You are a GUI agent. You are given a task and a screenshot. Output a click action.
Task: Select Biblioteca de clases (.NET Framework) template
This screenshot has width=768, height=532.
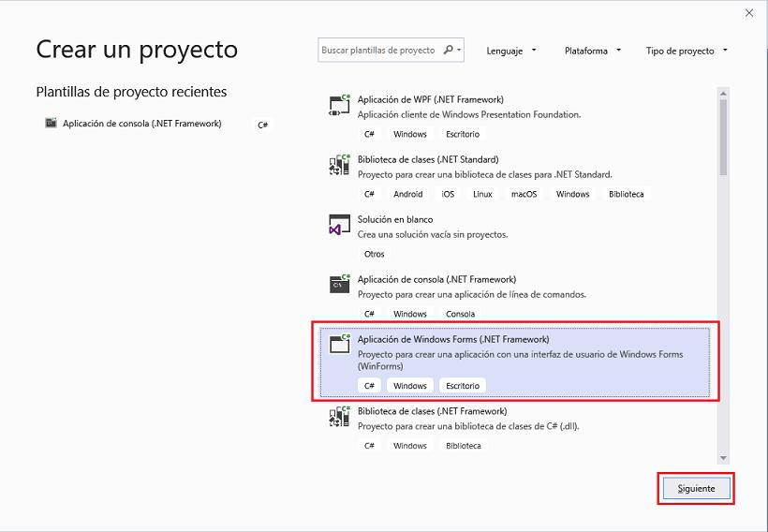click(517, 428)
